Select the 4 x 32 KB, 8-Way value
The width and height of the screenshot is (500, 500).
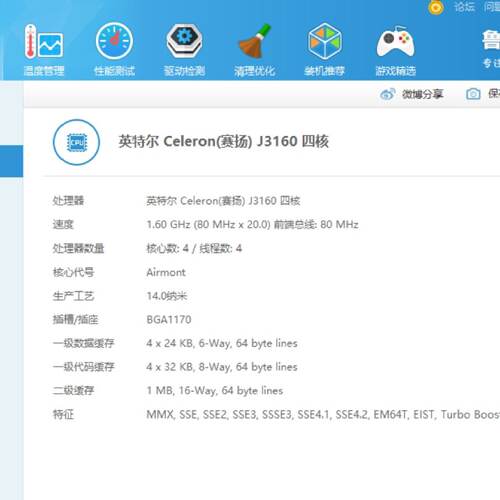tap(222, 367)
